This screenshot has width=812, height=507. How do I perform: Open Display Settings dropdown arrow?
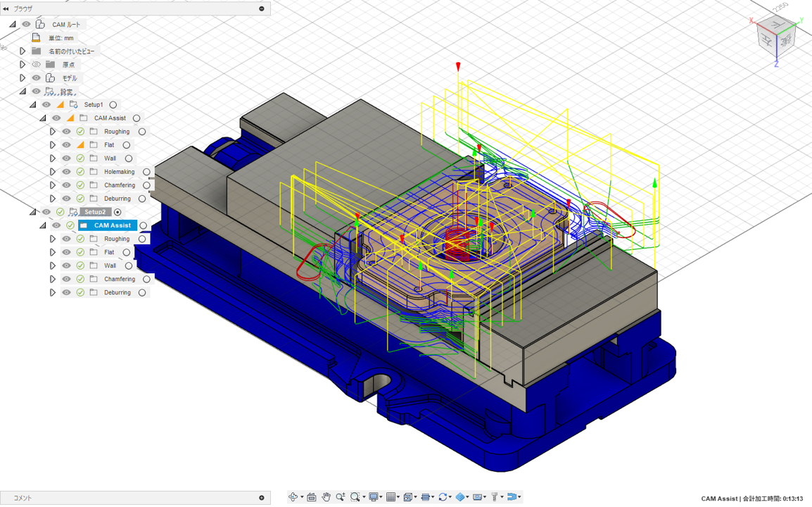[x=381, y=497]
